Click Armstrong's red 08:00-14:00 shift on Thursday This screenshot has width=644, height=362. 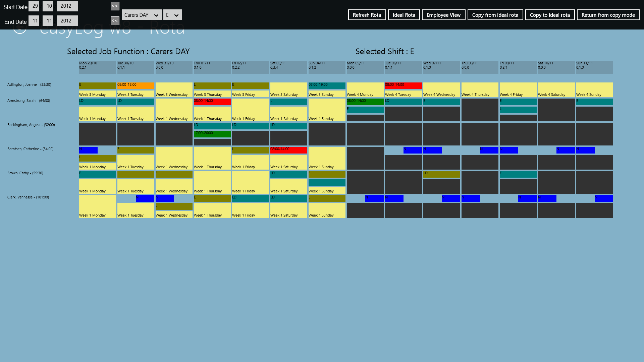(x=212, y=102)
